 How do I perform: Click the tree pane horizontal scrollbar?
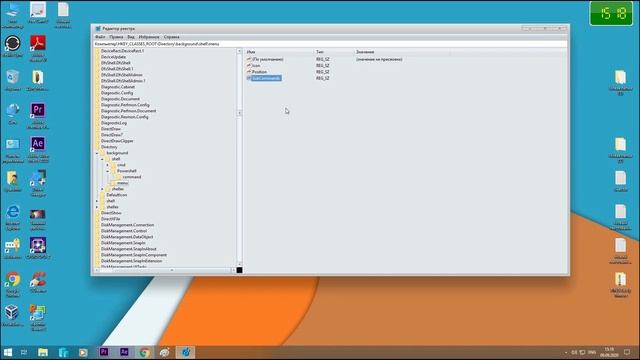(165, 270)
